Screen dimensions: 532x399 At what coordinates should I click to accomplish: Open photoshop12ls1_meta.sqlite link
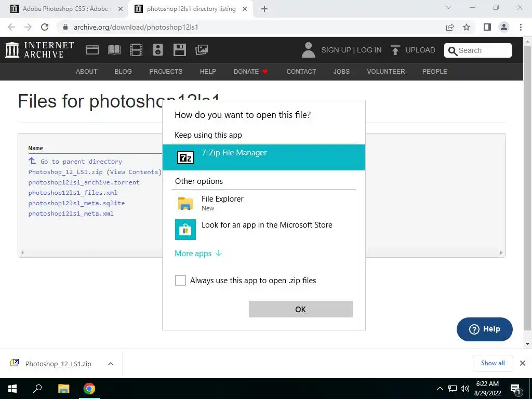click(x=76, y=203)
